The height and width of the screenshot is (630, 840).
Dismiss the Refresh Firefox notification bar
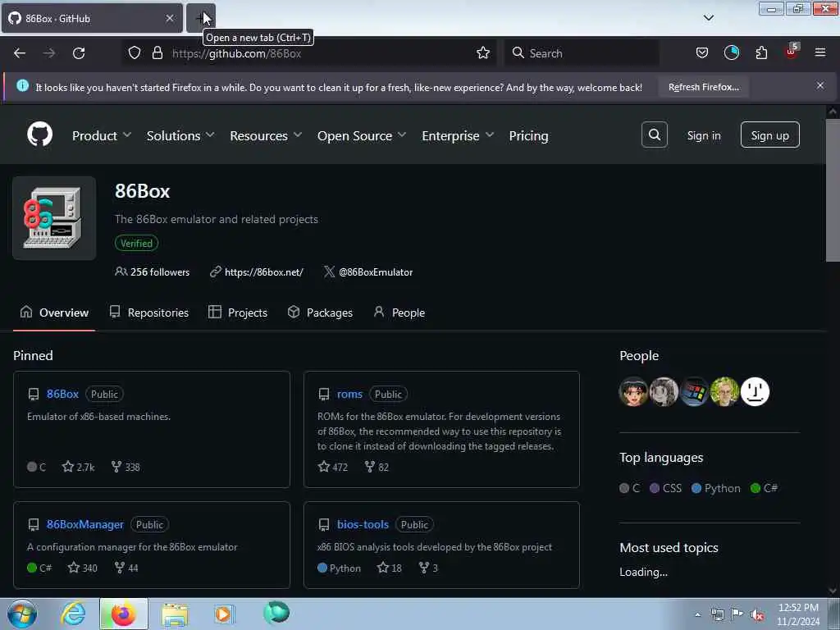(x=819, y=85)
